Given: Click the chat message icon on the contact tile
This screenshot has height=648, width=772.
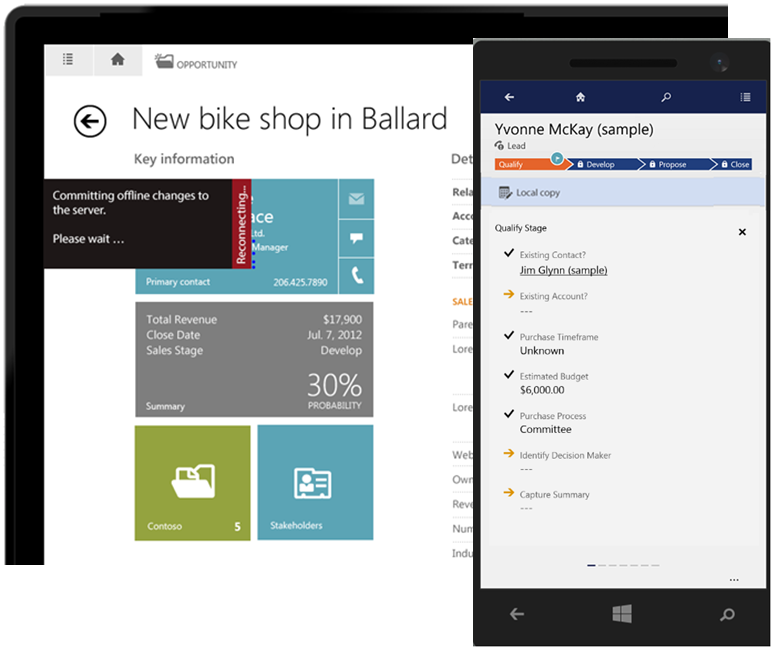Looking at the screenshot, I should click(x=356, y=238).
